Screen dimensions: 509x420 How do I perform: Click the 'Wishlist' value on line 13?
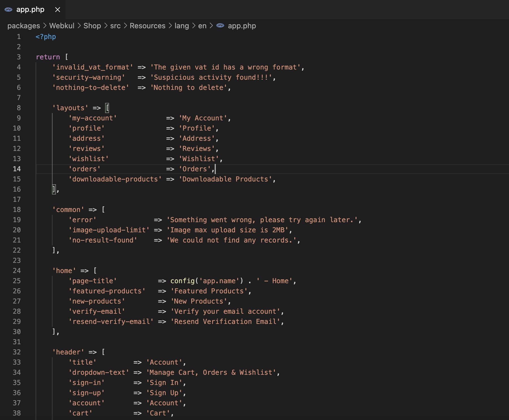199,159
